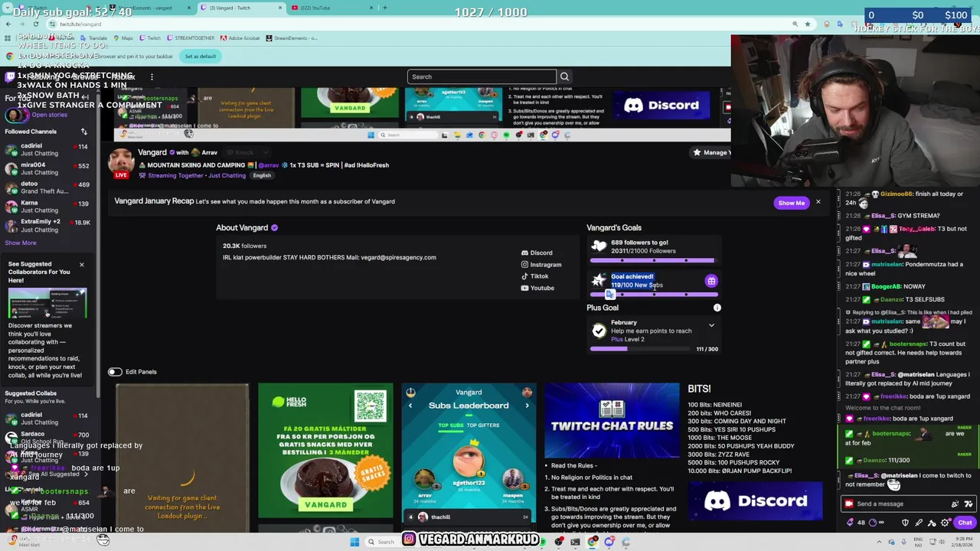
Task: Click the Hello Fresh sponsor panel
Action: point(325,451)
